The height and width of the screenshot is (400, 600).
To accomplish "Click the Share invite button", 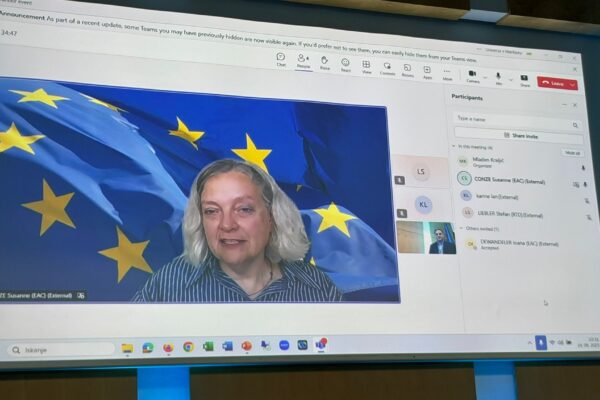I will click(519, 135).
